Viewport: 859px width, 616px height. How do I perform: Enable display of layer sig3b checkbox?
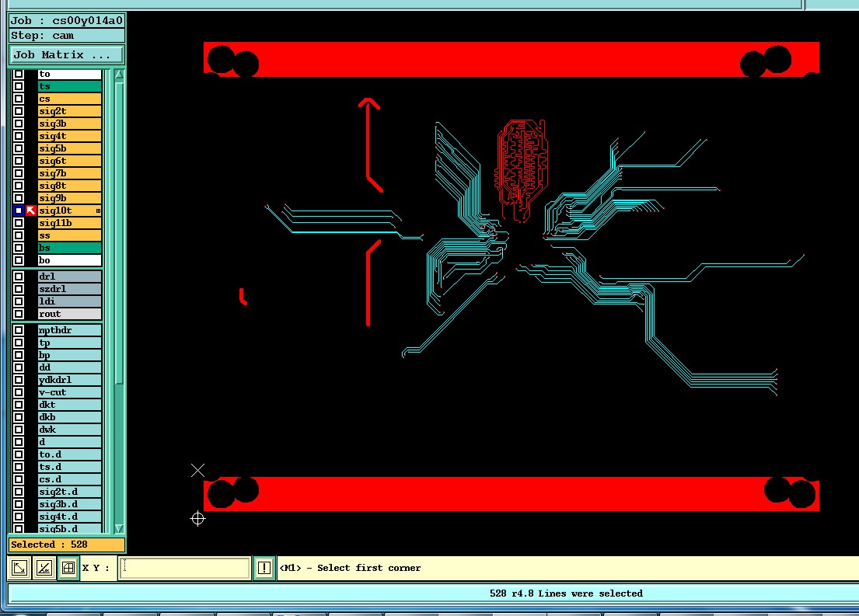(x=19, y=124)
